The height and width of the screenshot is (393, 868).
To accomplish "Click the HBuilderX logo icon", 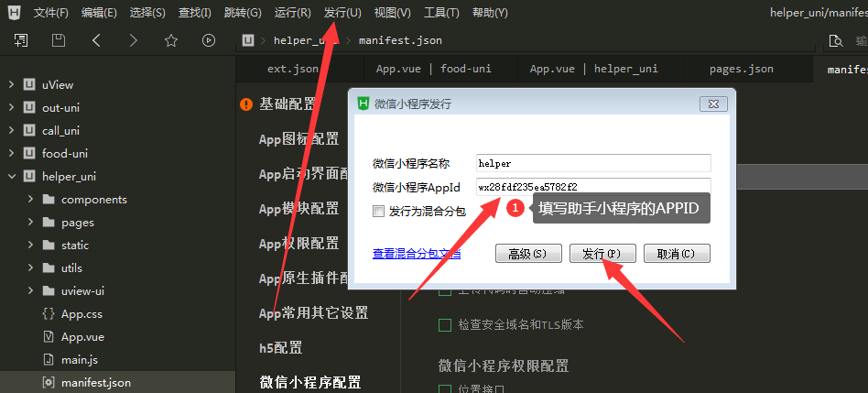I will pyautogui.click(x=15, y=12).
